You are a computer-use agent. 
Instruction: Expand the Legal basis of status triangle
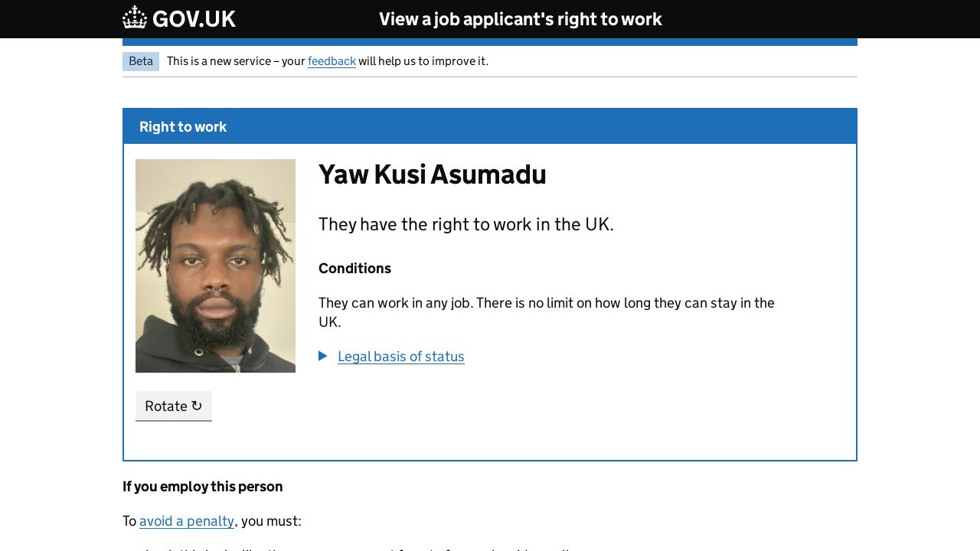[x=323, y=356]
